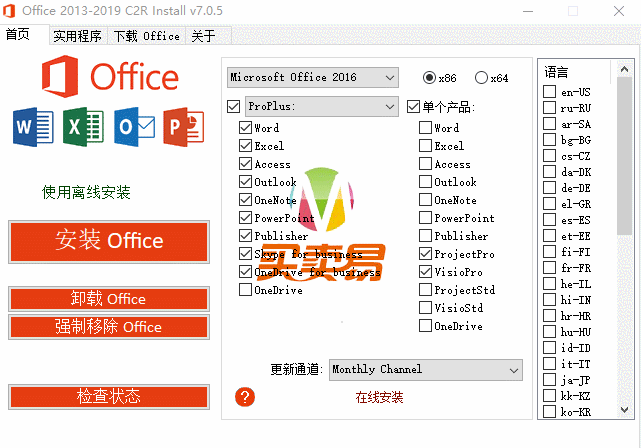Check Excel under single products
The height and width of the screenshot is (448, 641).
click(x=426, y=146)
